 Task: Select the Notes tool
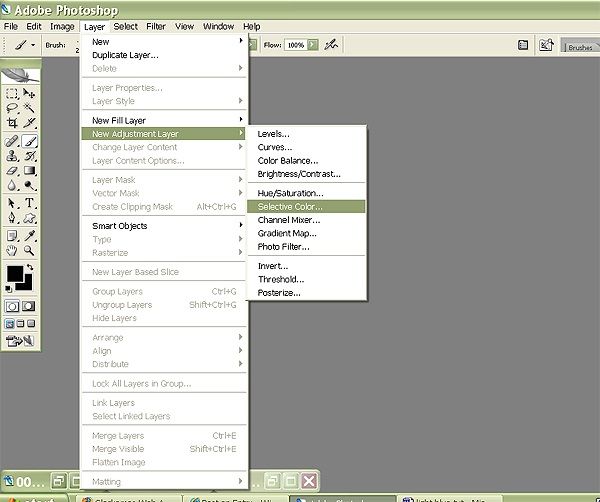coord(12,236)
